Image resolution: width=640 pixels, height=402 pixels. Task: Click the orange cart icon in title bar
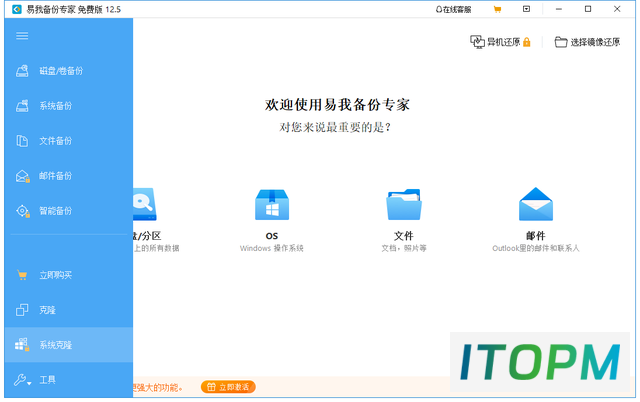tap(497, 9)
